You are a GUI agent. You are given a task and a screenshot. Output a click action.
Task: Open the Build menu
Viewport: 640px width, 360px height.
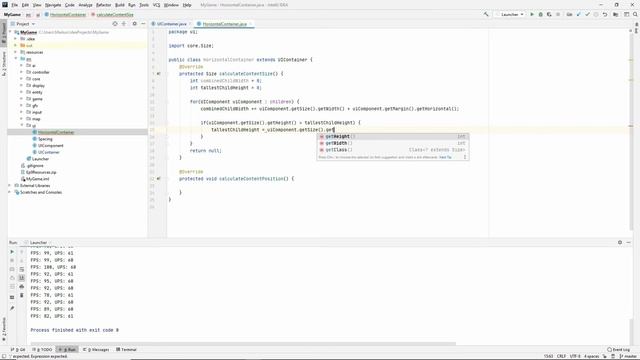coord(120,5)
